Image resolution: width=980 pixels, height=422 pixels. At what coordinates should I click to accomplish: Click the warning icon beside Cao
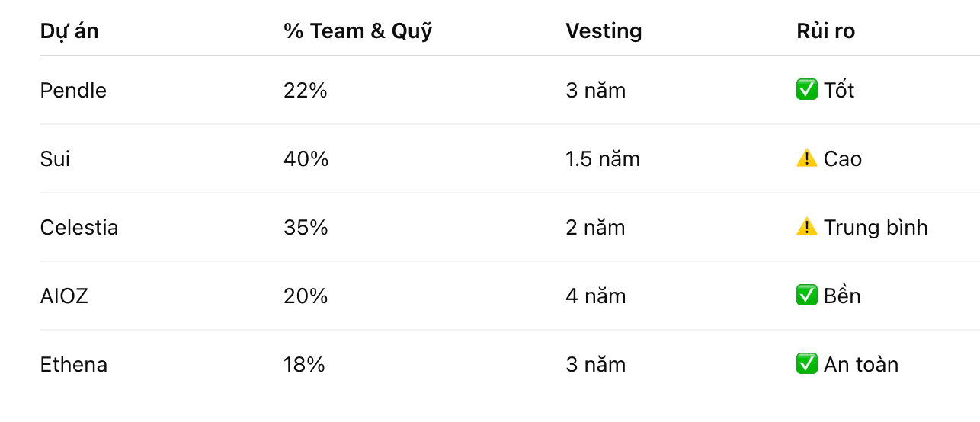(806, 158)
